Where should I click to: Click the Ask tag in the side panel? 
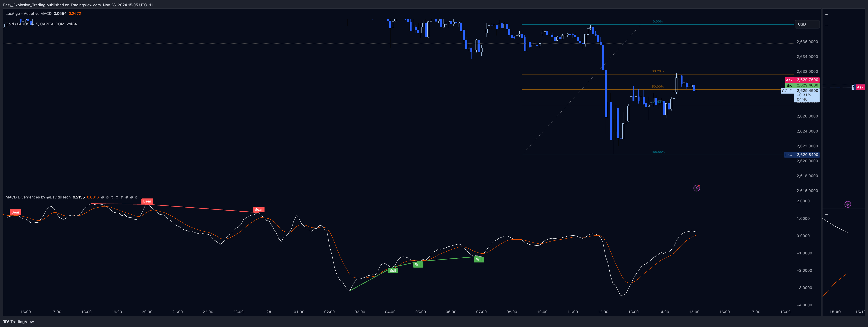click(860, 87)
